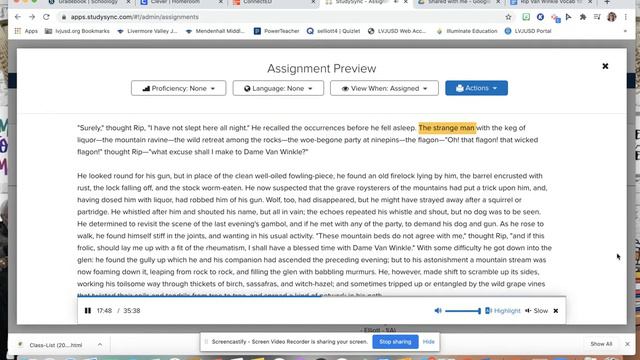Close the downloads bar
The width and height of the screenshot is (640, 360).
pos(627,344)
